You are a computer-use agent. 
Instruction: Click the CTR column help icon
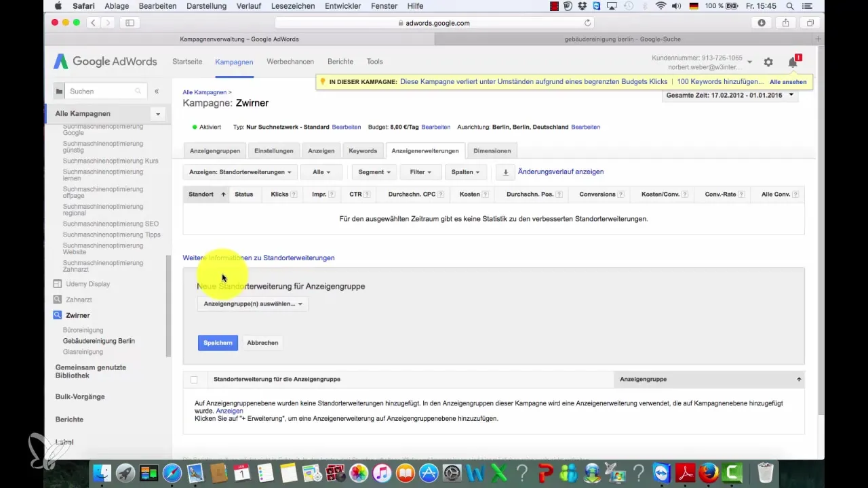click(x=367, y=195)
